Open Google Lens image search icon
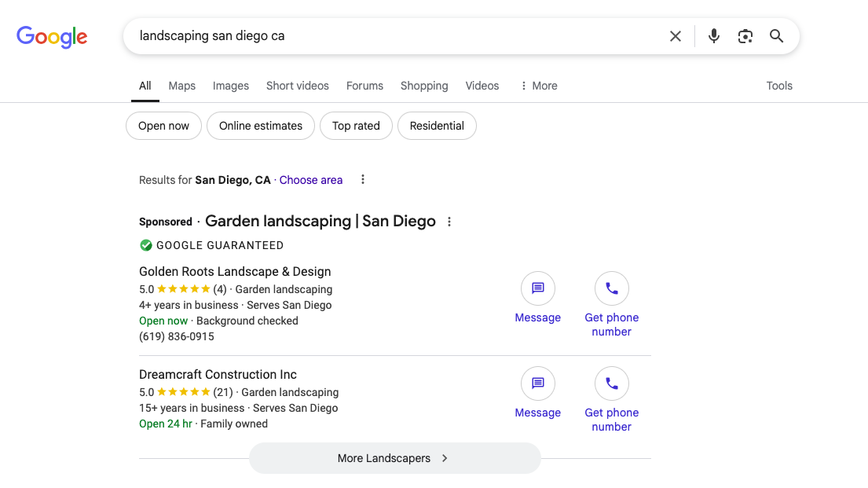Image resolution: width=868 pixels, height=488 pixels. point(745,36)
